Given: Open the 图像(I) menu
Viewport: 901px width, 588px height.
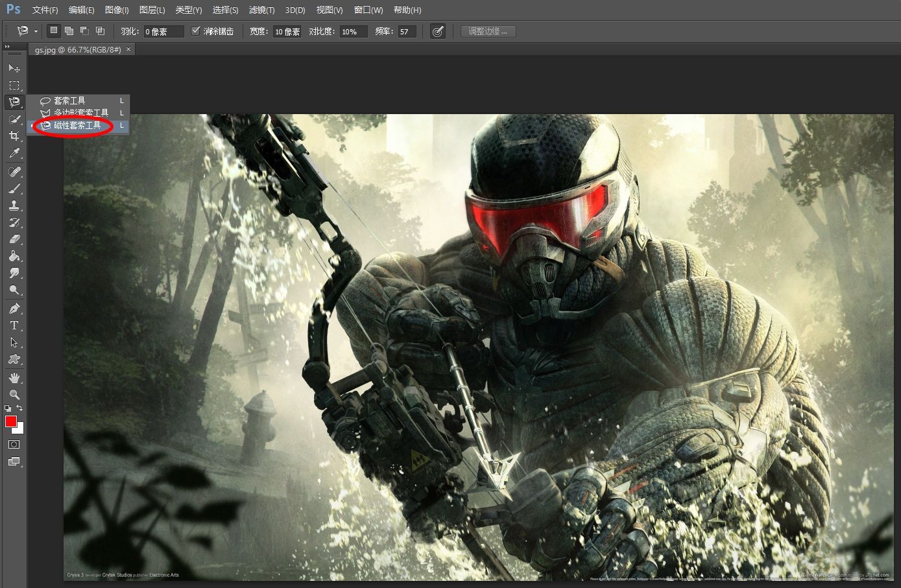Looking at the screenshot, I should coord(117,10).
